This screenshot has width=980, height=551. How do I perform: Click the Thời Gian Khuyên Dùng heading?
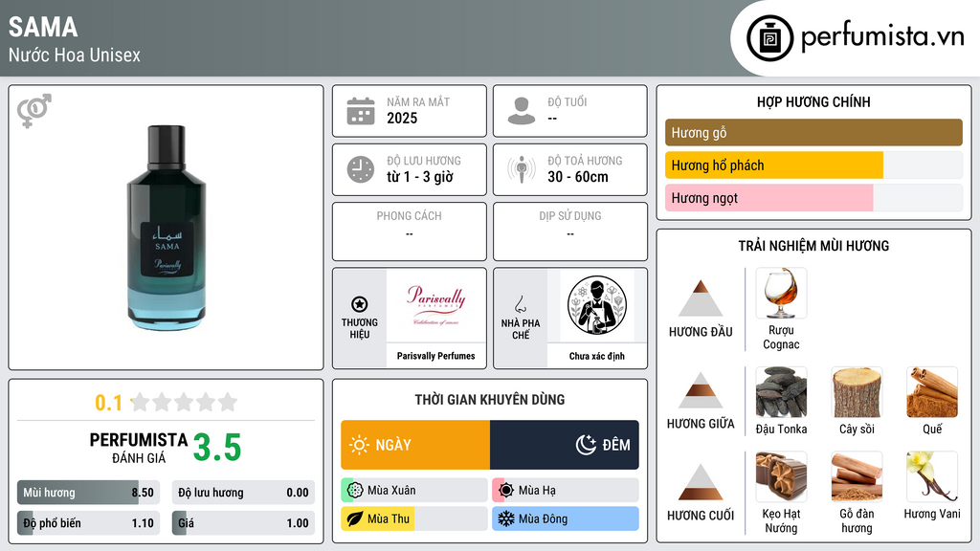point(490,400)
